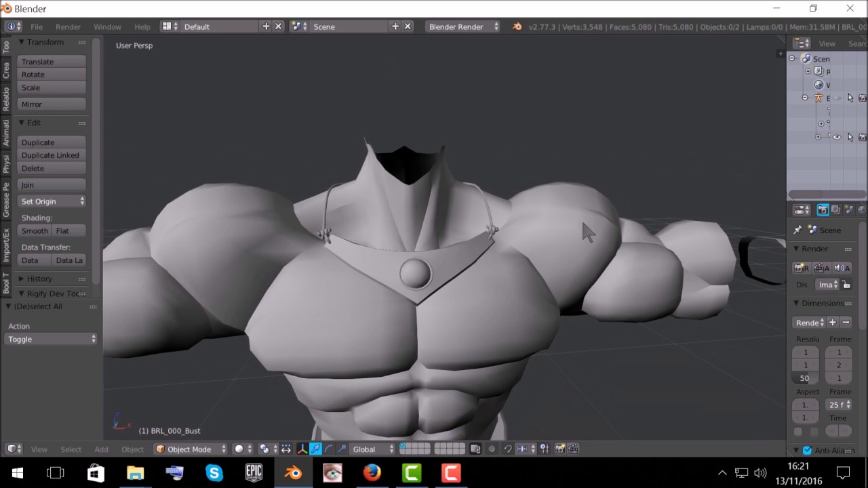Set shading to Smooth
Screen dimensions: 868x488
pos(35,231)
